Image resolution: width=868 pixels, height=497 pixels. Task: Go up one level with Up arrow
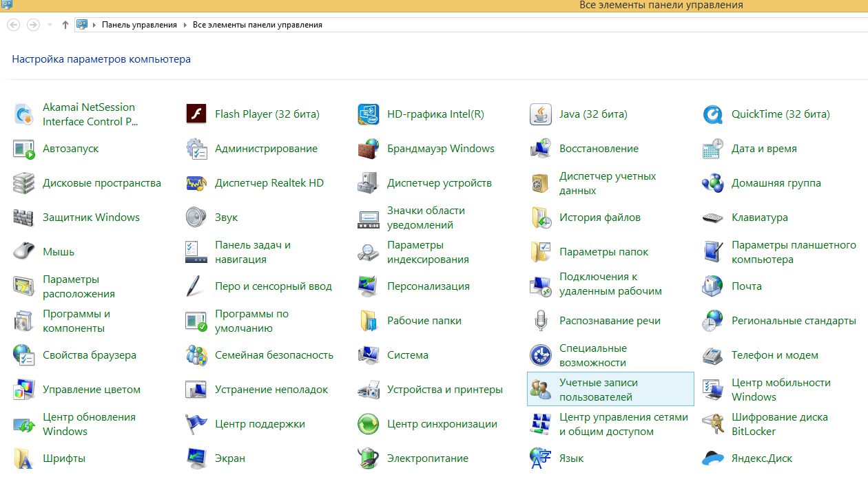[65, 25]
